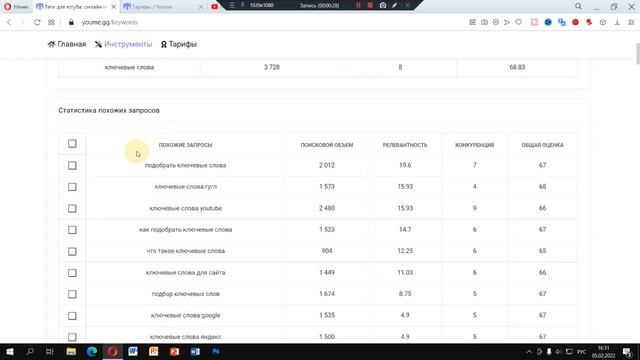Check the box for подобрать ключевые слова
This screenshot has width=640, height=360.
72,165
